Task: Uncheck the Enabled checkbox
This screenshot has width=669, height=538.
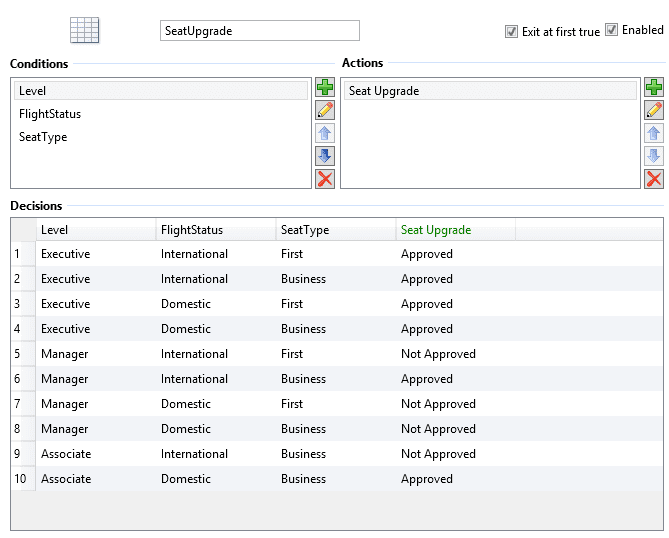Action: pyautogui.click(x=611, y=30)
